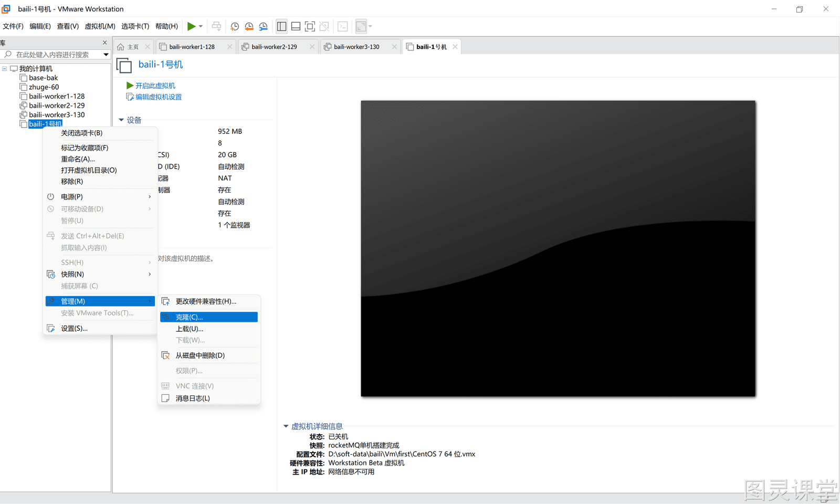Click the stretch guest display icon
840x504 pixels.
361,26
